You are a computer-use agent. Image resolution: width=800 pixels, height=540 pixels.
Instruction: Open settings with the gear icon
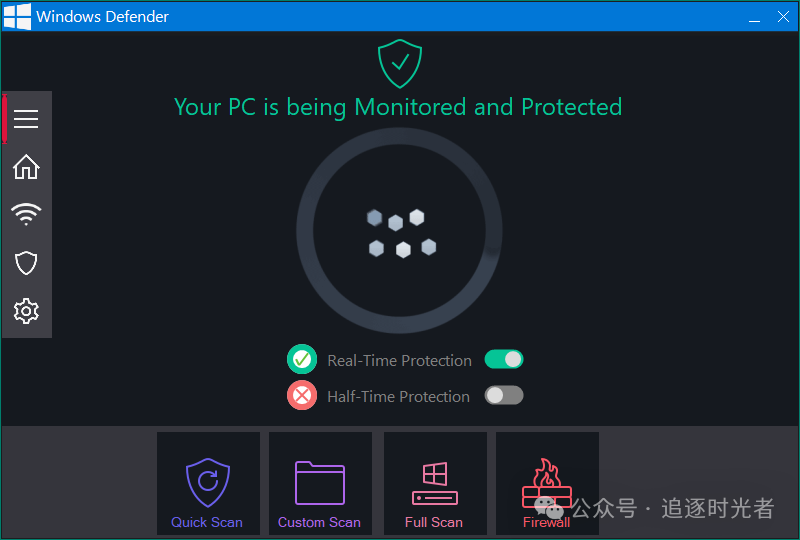[26, 311]
